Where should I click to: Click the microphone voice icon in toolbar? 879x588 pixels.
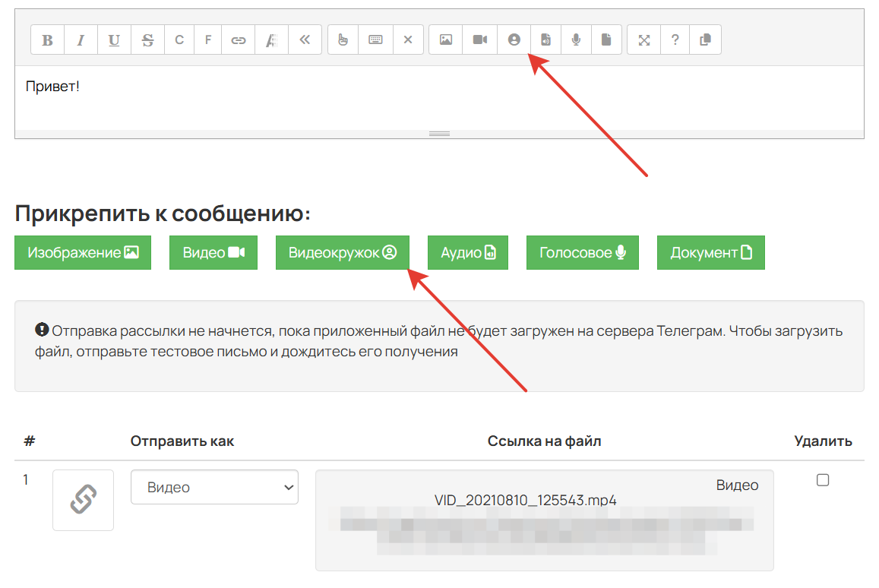(576, 40)
